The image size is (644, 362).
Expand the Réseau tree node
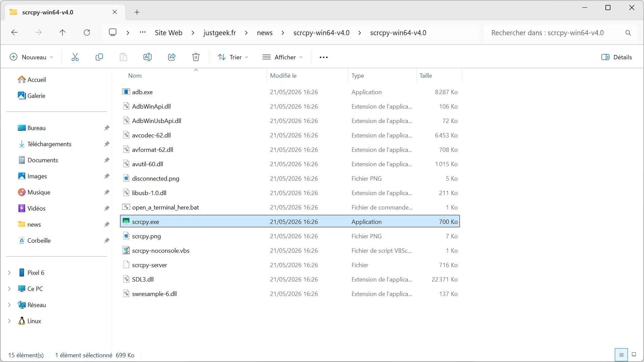(x=9, y=305)
